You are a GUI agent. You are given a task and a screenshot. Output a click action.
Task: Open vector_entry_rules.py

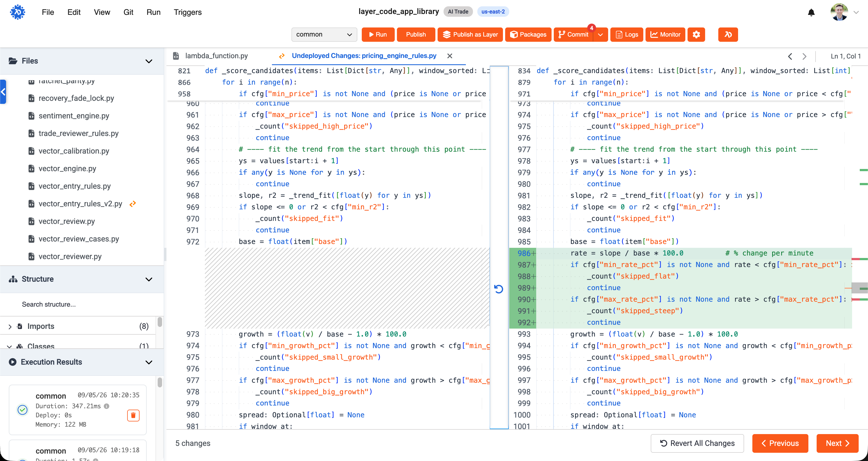pos(74,186)
